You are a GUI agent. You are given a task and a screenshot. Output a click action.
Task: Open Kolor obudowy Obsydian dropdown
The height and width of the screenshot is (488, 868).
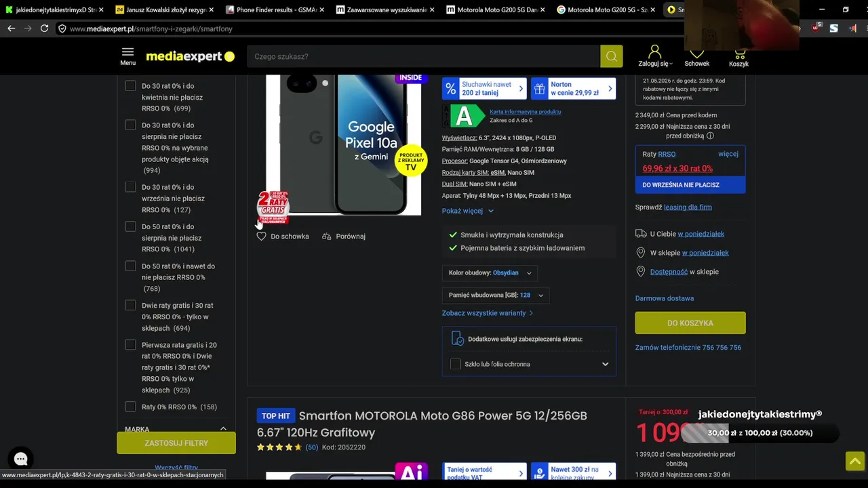click(490, 273)
